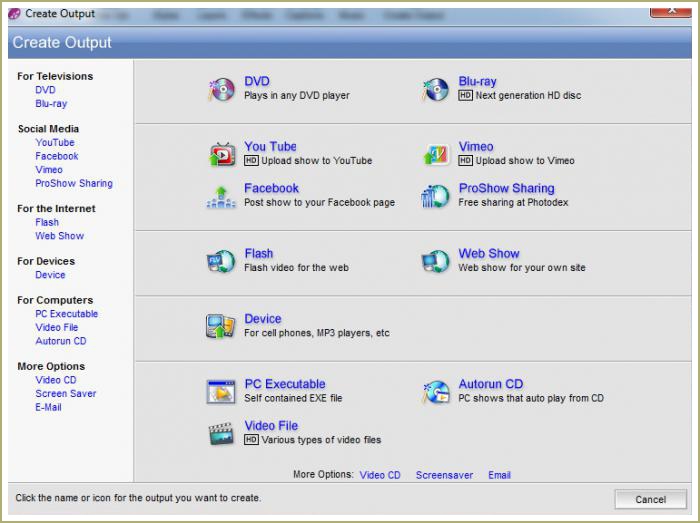Screen dimensions: 700x523
Task: Choose the PC Executable heading link
Action: pyautogui.click(x=285, y=384)
